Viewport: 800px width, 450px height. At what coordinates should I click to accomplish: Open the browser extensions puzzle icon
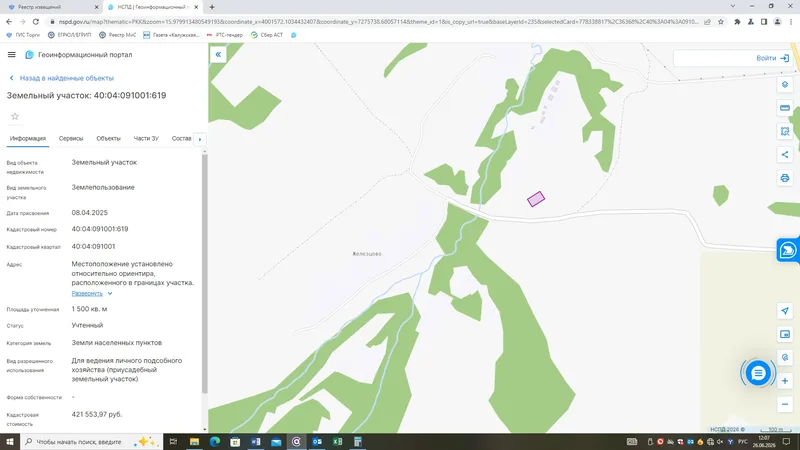737,22
